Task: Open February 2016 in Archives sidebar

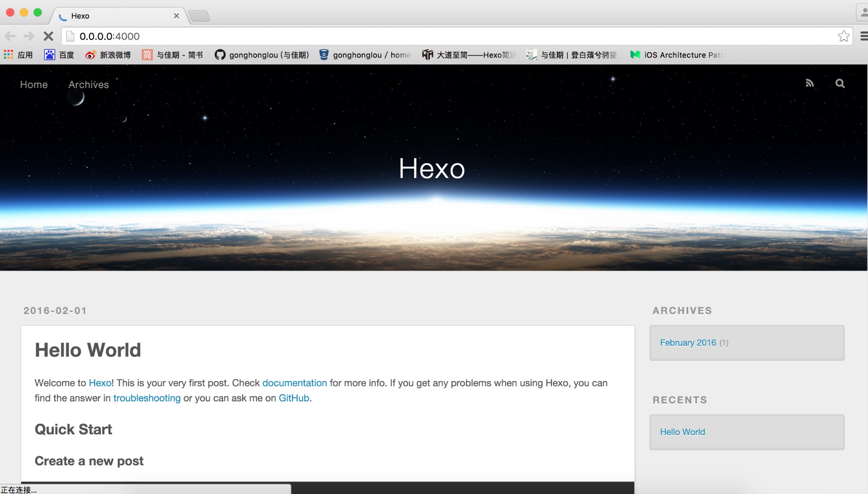Action: pyautogui.click(x=688, y=342)
